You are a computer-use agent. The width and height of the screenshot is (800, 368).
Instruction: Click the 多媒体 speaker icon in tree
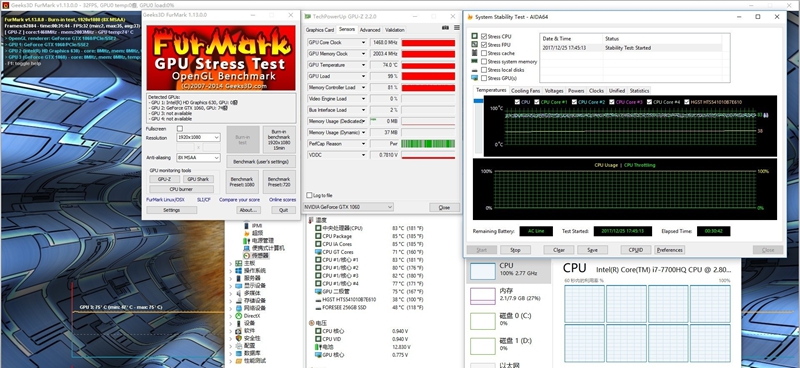pyautogui.click(x=239, y=293)
